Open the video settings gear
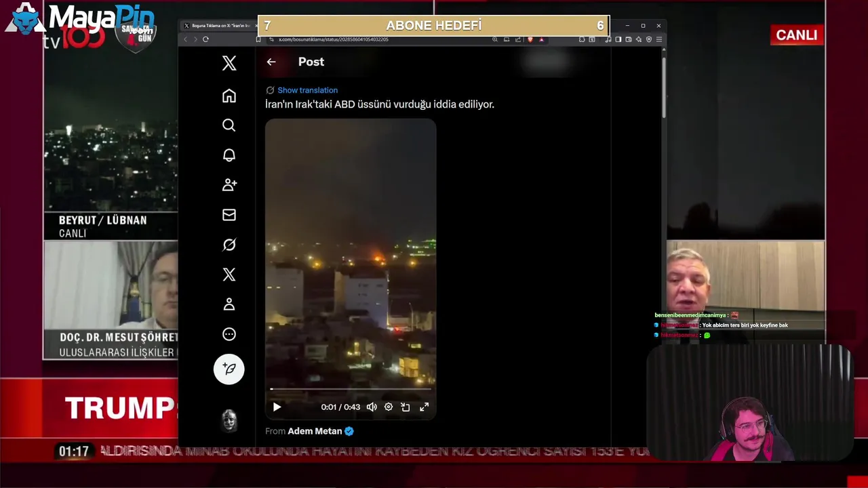The height and width of the screenshot is (488, 868). 389,407
